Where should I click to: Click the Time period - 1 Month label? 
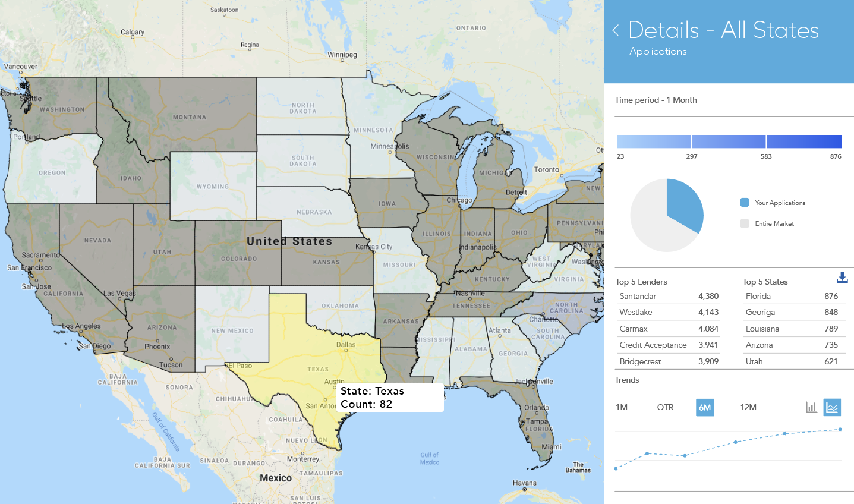tap(656, 100)
